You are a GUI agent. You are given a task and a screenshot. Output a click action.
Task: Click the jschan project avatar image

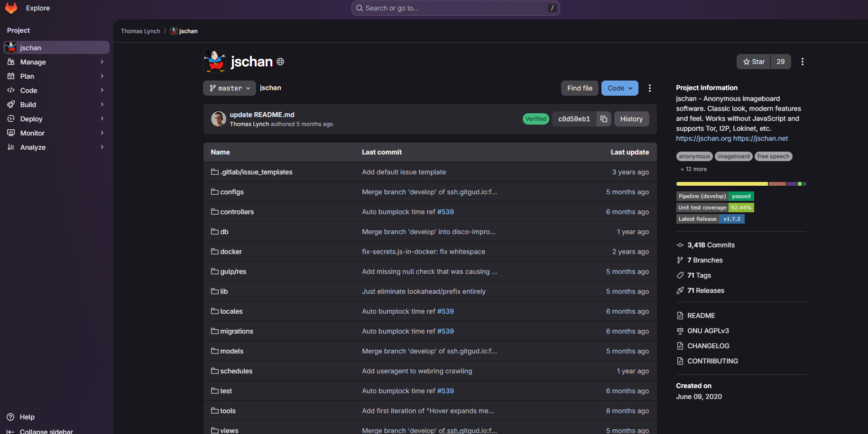(x=215, y=62)
